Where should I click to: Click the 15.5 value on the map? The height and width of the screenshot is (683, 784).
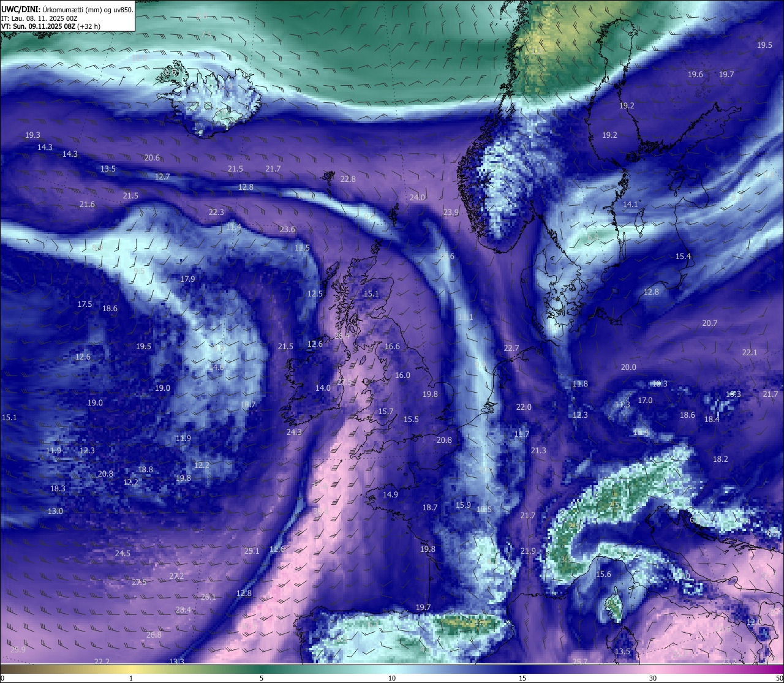[411, 420]
